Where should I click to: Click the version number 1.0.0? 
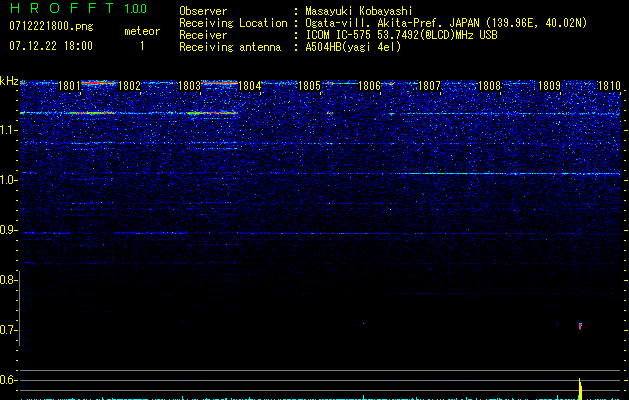pos(136,8)
